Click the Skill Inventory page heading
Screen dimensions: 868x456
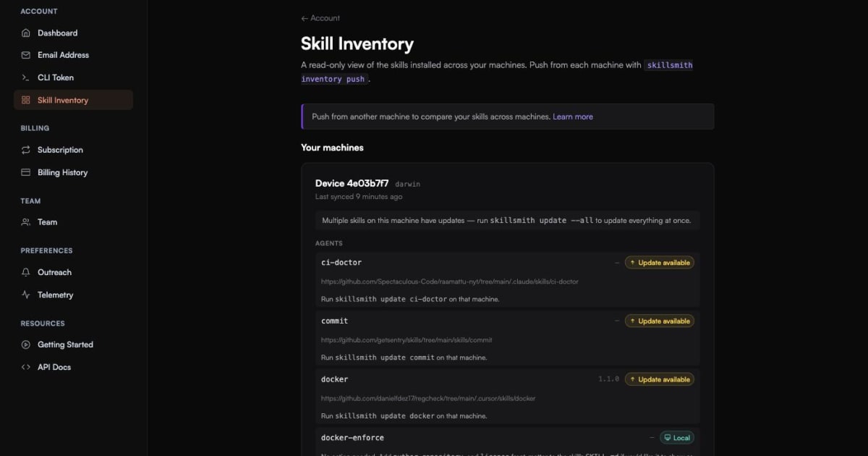pyautogui.click(x=357, y=44)
